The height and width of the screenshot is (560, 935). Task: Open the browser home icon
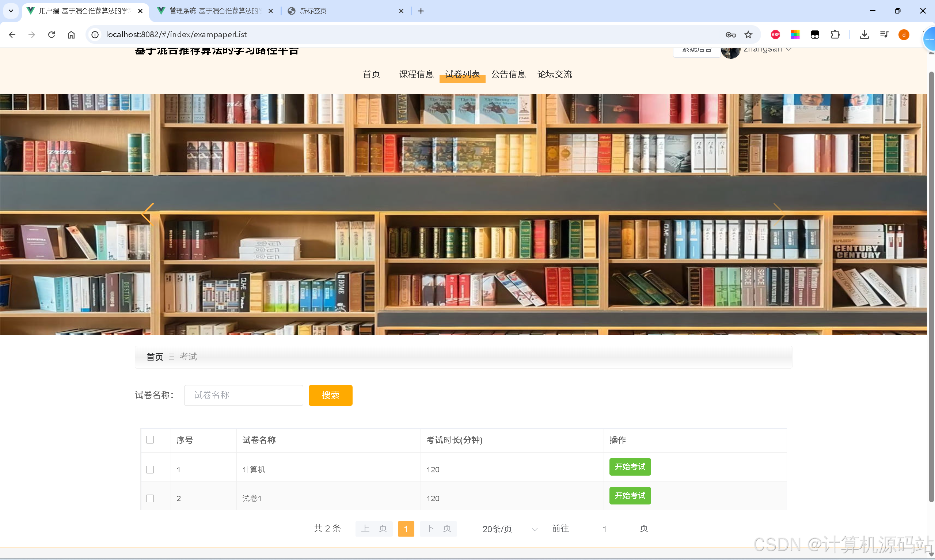[71, 34]
